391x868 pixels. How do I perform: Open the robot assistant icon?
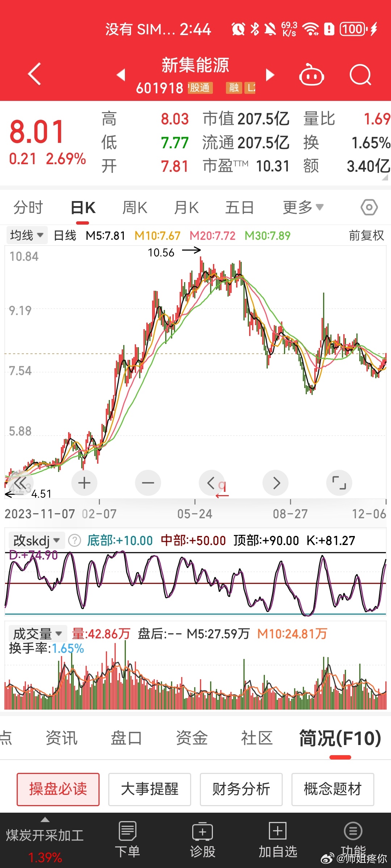(311, 75)
